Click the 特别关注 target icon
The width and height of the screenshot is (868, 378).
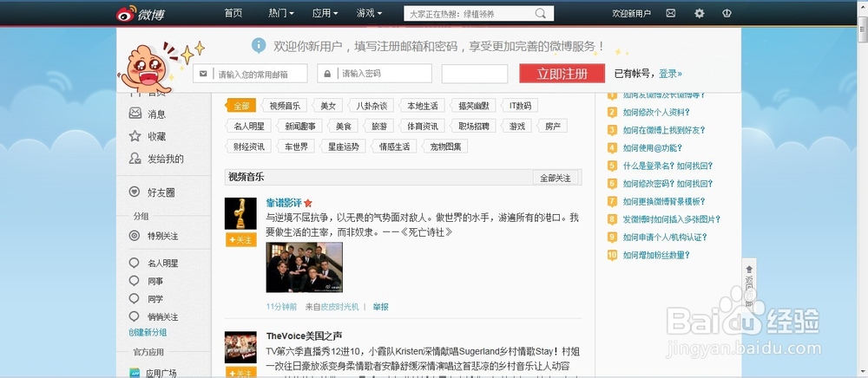pos(134,236)
